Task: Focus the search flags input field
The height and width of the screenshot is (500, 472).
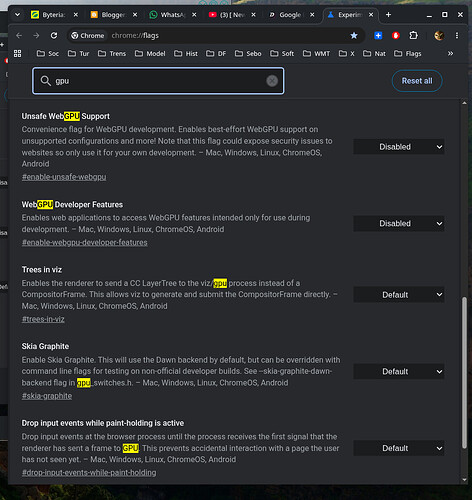Action: tap(158, 81)
